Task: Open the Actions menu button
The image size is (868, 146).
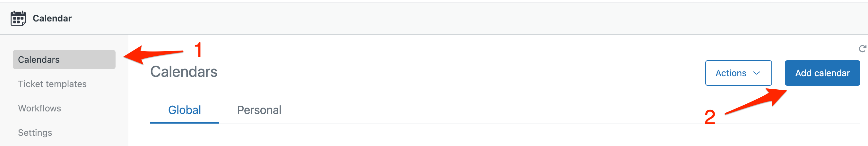Action: [738, 73]
